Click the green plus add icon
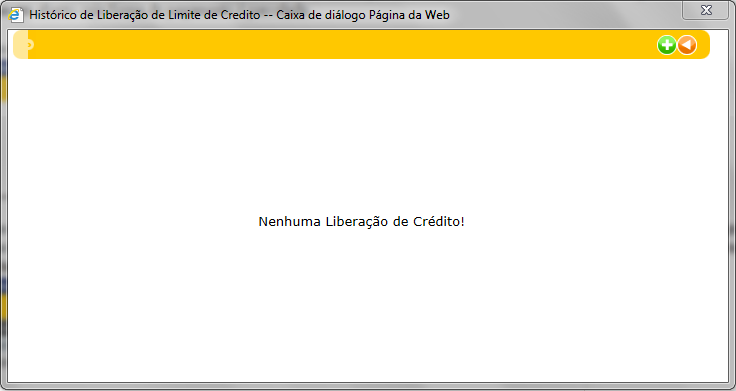Image resolution: width=736 pixels, height=391 pixels. click(667, 45)
